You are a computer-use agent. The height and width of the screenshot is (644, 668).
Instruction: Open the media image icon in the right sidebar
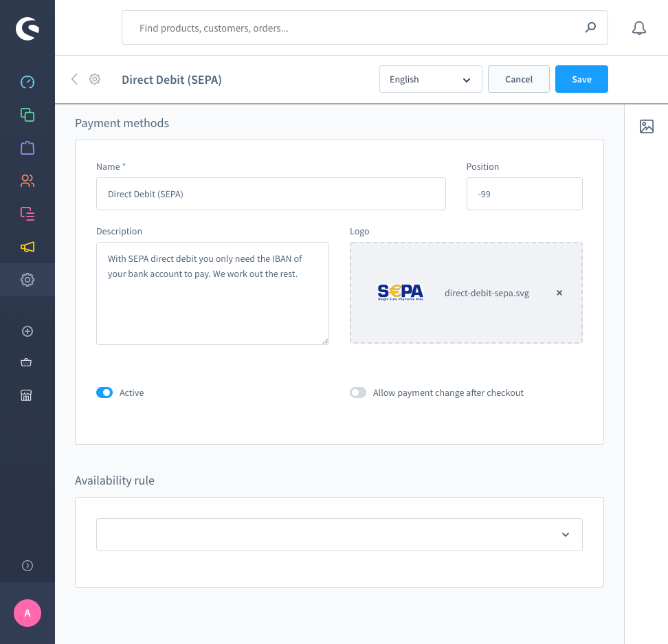pos(646,126)
